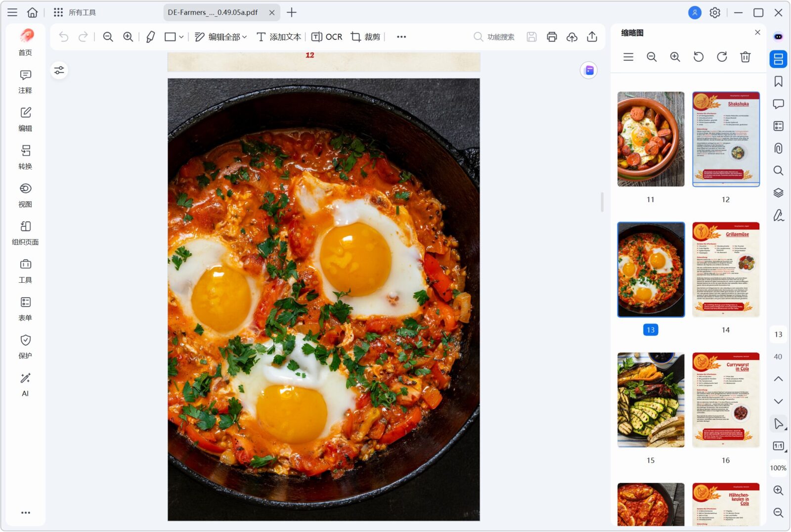Expand the shape tool dropdown arrow
791x532 pixels.
[181, 37]
